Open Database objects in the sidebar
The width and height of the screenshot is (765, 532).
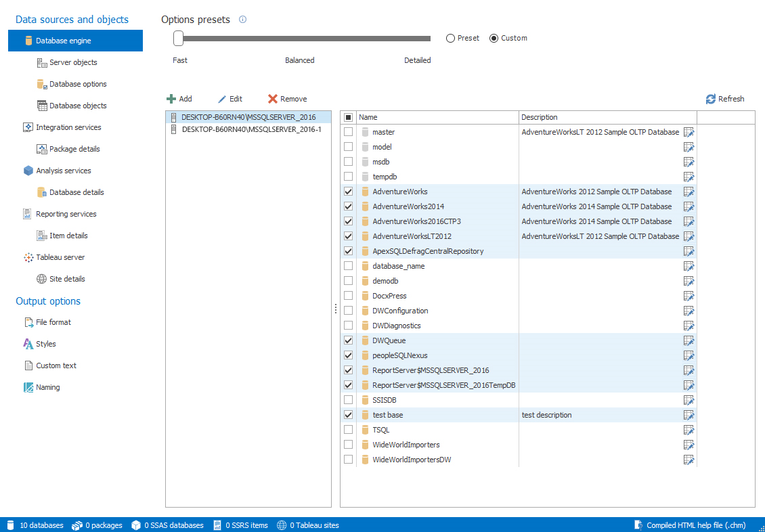78,106
